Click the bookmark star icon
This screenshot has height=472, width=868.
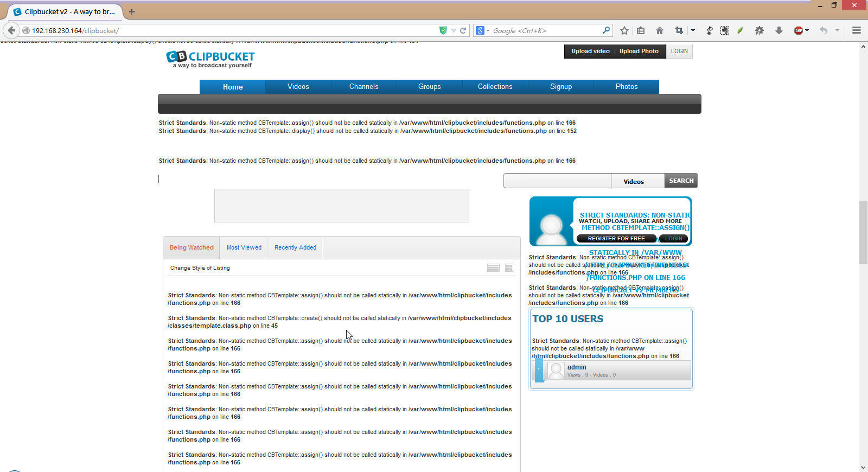click(624, 31)
